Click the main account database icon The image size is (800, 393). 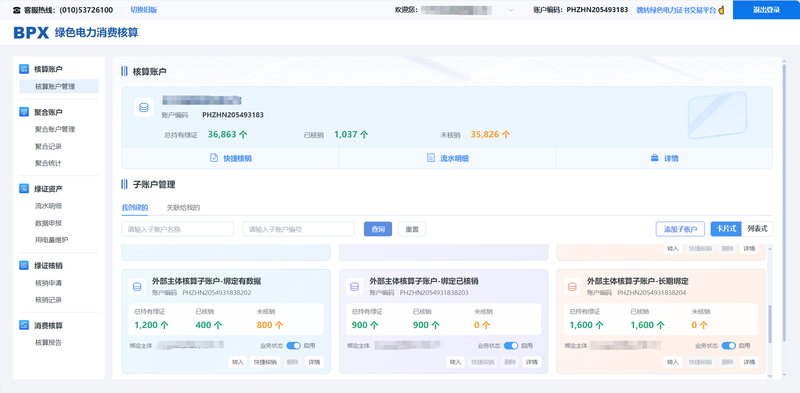click(x=144, y=108)
